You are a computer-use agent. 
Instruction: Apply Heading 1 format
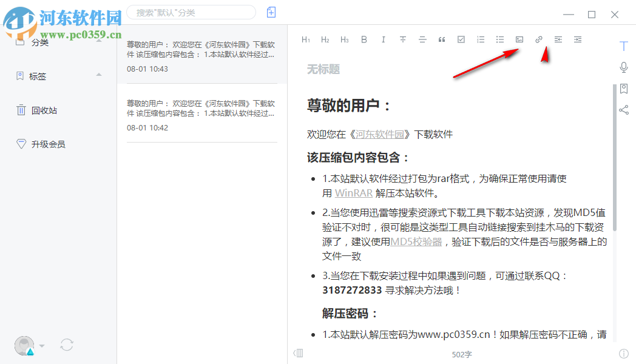tap(306, 39)
